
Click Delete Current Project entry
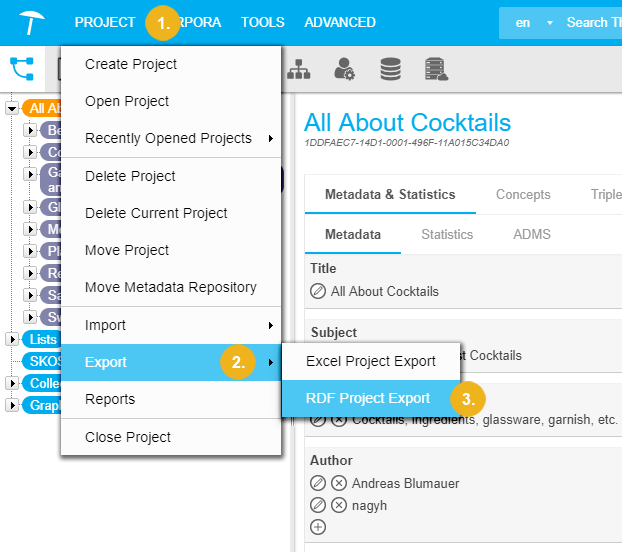click(x=156, y=213)
